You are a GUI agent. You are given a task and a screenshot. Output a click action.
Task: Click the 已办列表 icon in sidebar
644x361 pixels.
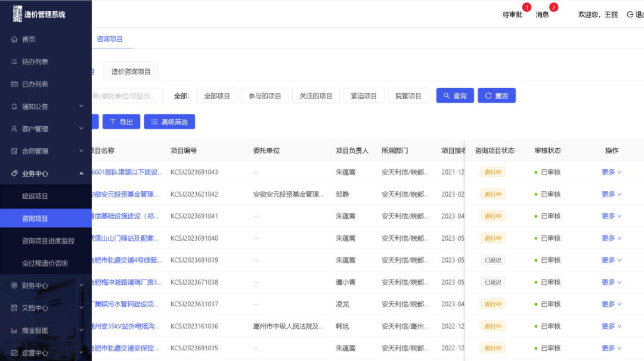click(x=14, y=84)
